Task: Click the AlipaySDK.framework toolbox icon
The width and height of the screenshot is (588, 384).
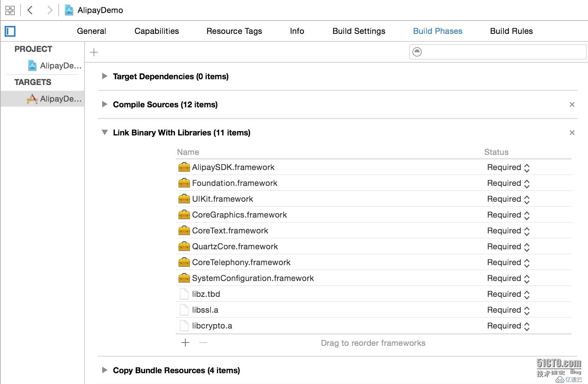Action: [184, 167]
